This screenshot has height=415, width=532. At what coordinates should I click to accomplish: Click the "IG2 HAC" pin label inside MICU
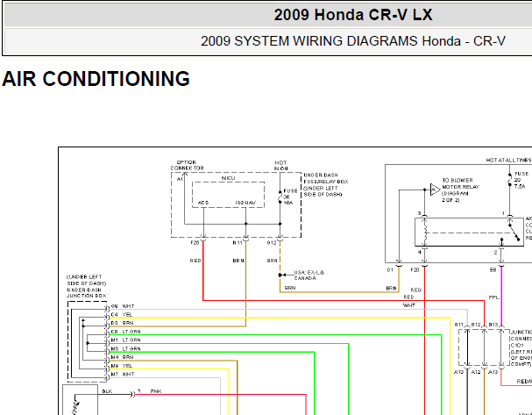point(245,203)
